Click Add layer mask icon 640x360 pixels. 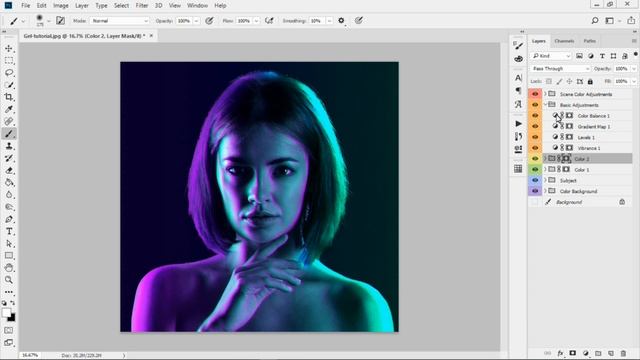(x=573, y=353)
